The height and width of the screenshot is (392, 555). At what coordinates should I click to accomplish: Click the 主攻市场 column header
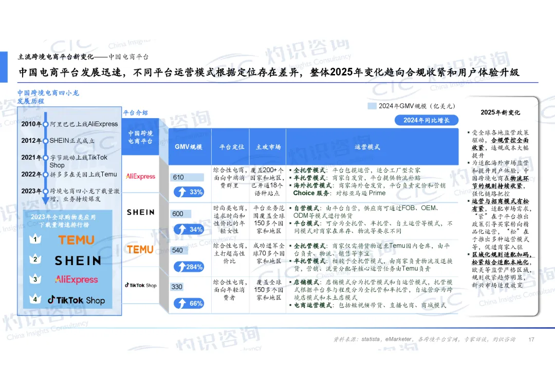click(268, 147)
